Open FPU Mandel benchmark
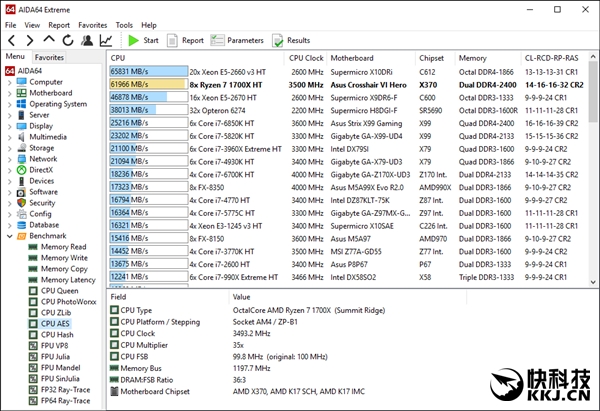Screen dimensions: 600x411 click(55, 368)
